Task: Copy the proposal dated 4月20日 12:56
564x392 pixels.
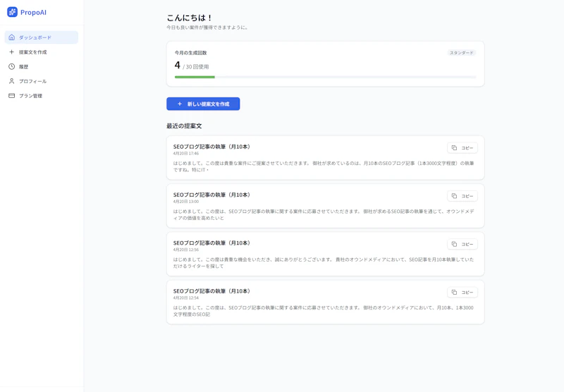Action: point(462,244)
